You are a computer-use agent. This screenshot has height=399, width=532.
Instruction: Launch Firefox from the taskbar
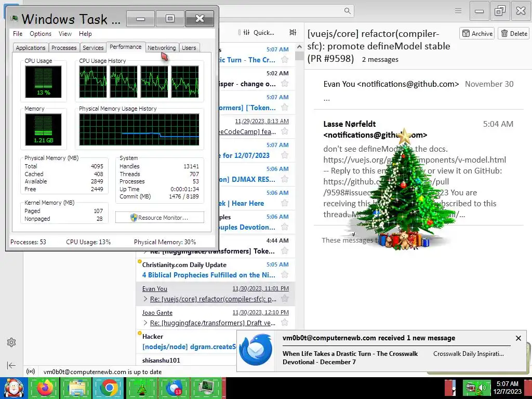45,388
